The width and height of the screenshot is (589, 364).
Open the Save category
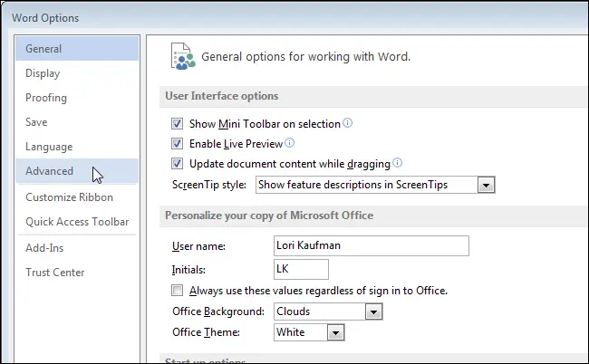(x=77, y=122)
